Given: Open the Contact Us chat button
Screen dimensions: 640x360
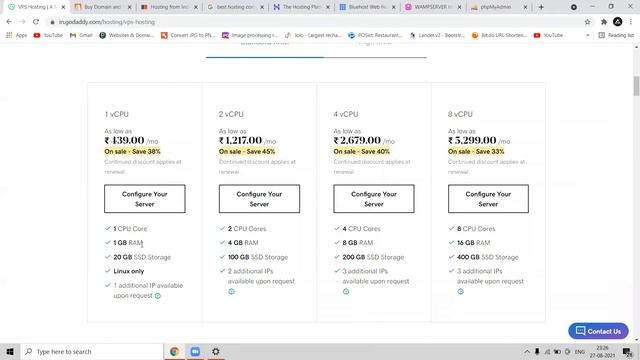Looking at the screenshot, I should [x=598, y=331].
